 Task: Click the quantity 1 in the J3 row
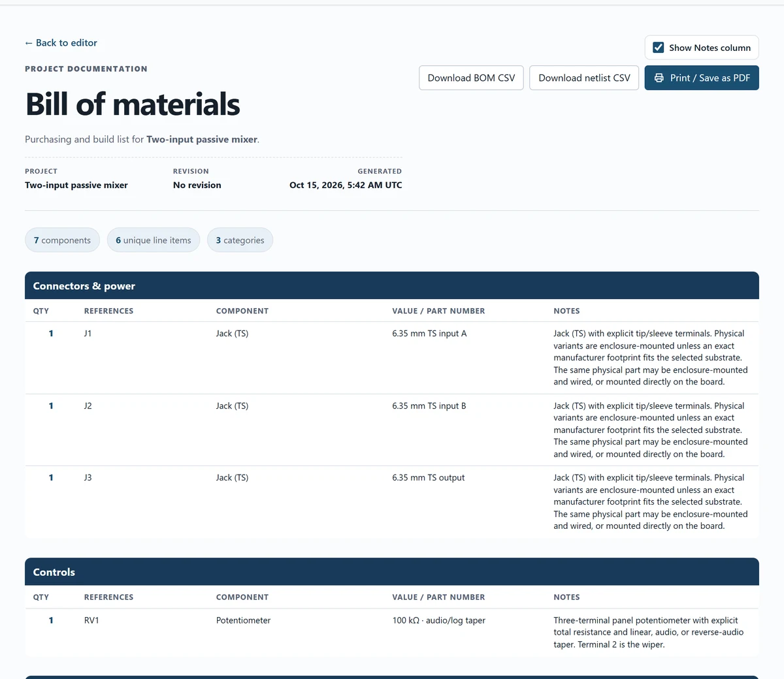coord(51,478)
